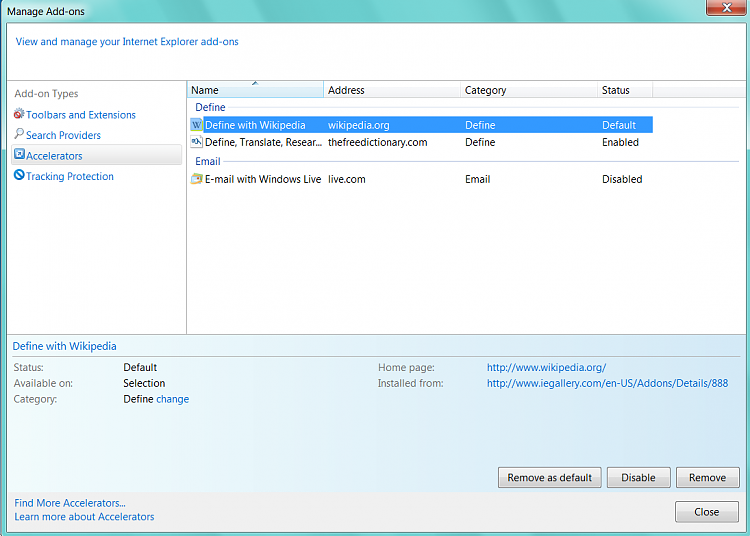The image size is (750, 536).
Task: Click Email category cell of Windows Live
Action: [x=477, y=179]
